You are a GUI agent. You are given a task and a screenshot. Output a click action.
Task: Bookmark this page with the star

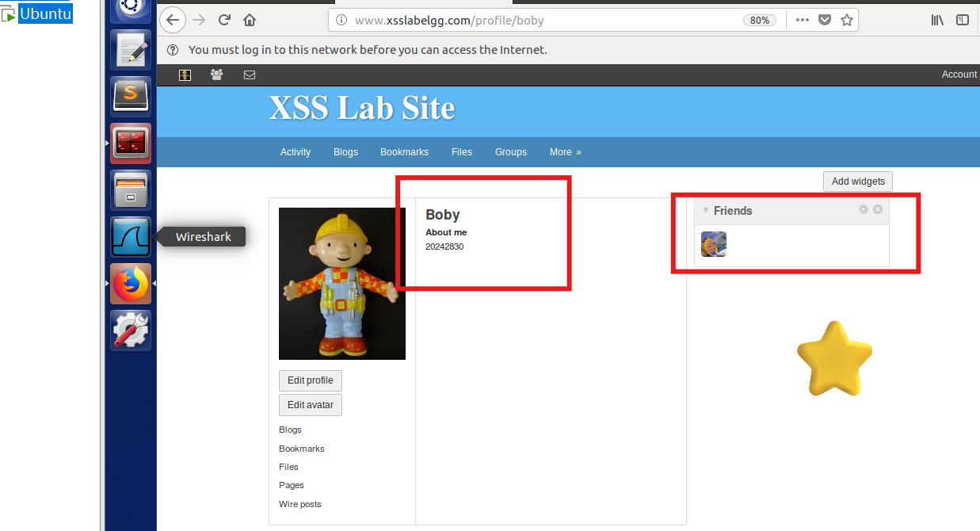pyautogui.click(x=847, y=20)
